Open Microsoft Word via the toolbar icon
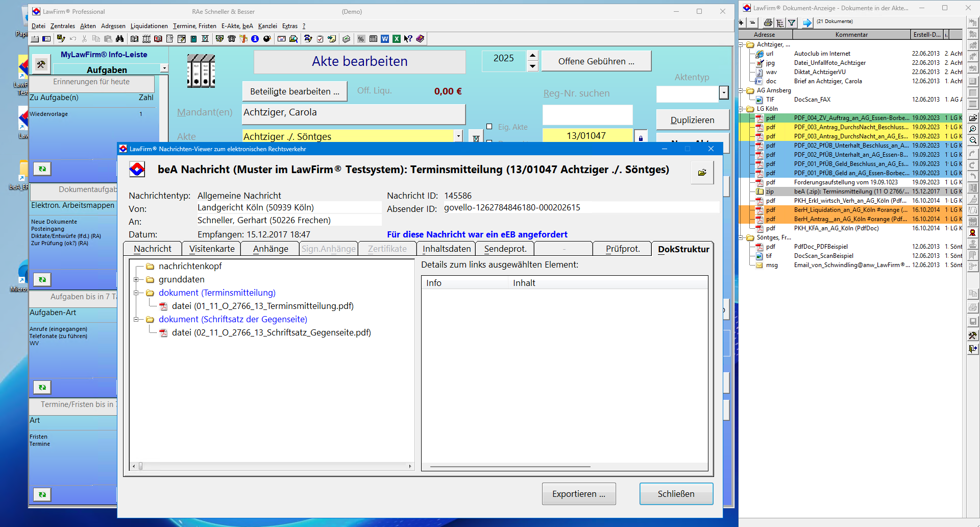This screenshot has width=980, height=527. pyautogui.click(x=385, y=39)
